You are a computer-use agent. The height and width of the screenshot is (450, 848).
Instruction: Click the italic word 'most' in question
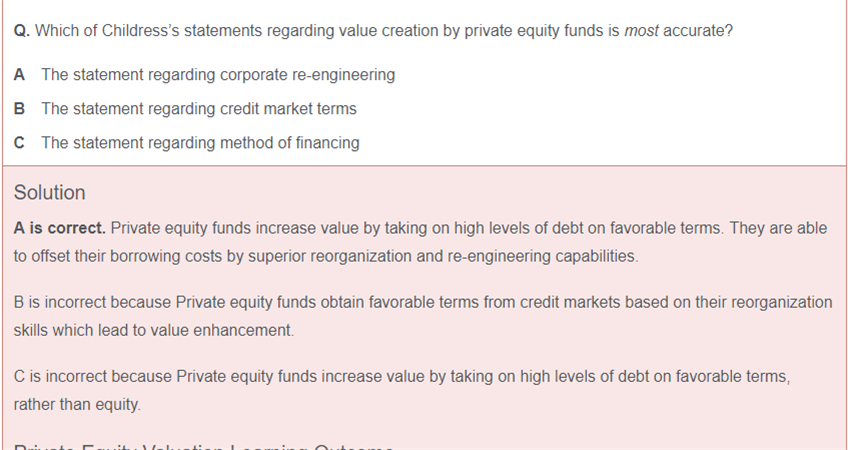641,31
